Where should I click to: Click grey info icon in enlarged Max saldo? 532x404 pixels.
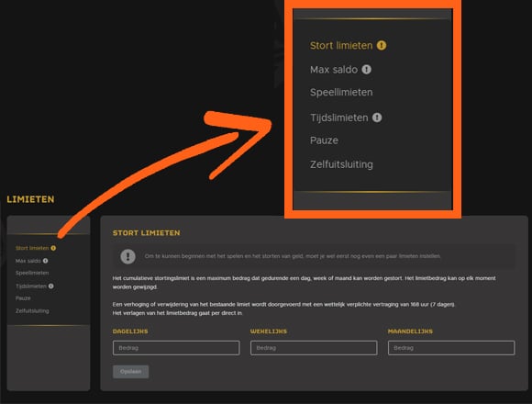[x=366, y=69]
